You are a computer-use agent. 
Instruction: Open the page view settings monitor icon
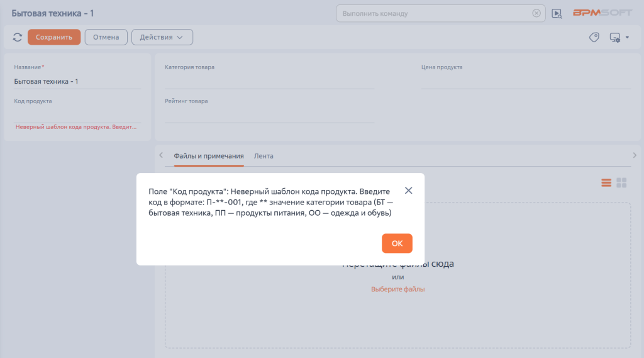(x=614, y=38)
